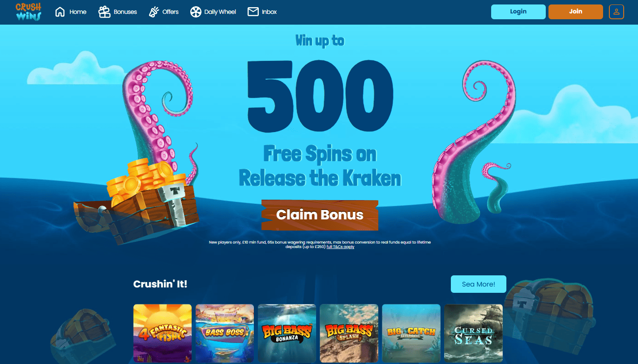Open the Bass Boss game thumbnail
Screen dimensions: 638x364
[225, 333]
